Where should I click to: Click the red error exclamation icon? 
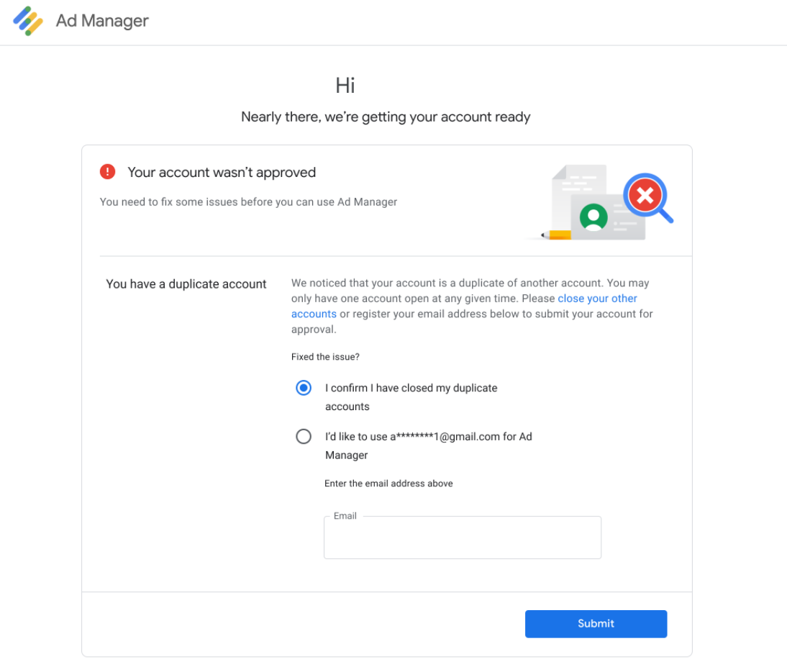point(107,172)
